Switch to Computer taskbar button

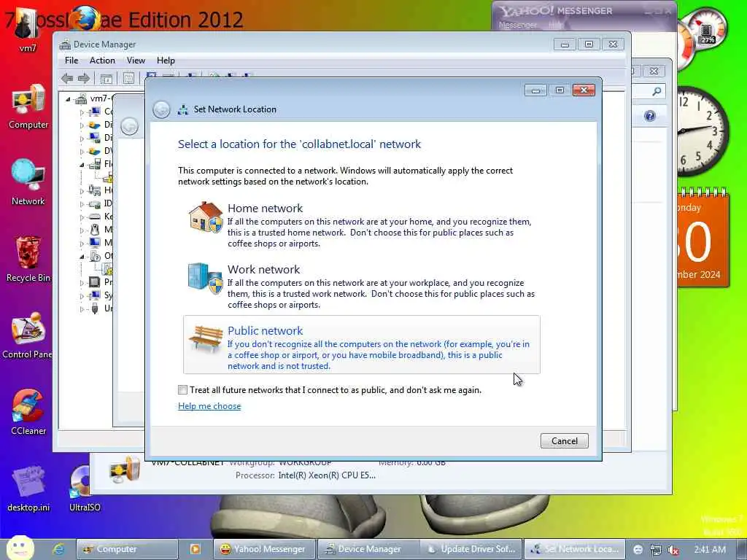pos(127,549)
